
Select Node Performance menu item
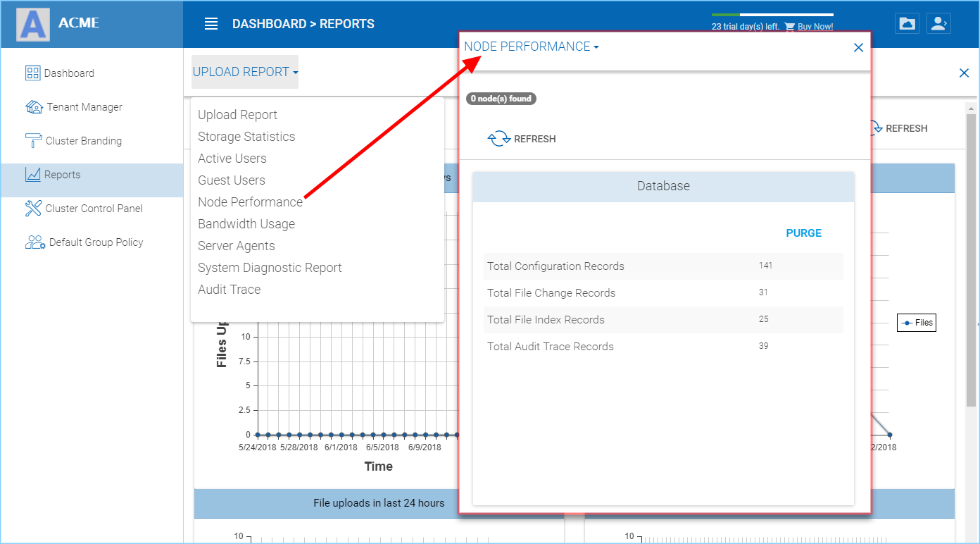coord(250,202)
